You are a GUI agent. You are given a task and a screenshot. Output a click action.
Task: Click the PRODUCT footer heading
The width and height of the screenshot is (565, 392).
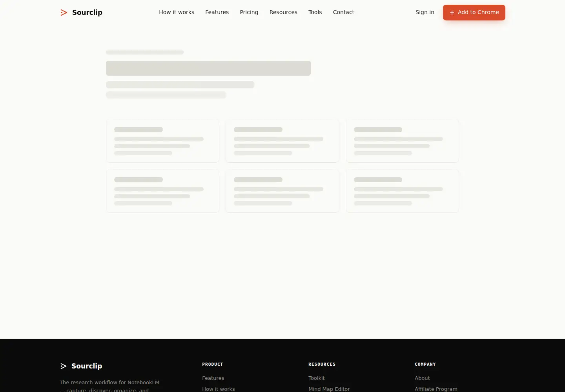pyautogui.click(x=213, y=364)
